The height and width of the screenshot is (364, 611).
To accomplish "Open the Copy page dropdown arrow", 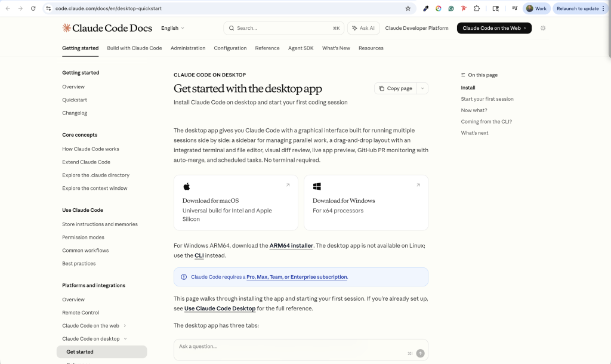I will 422,88.
